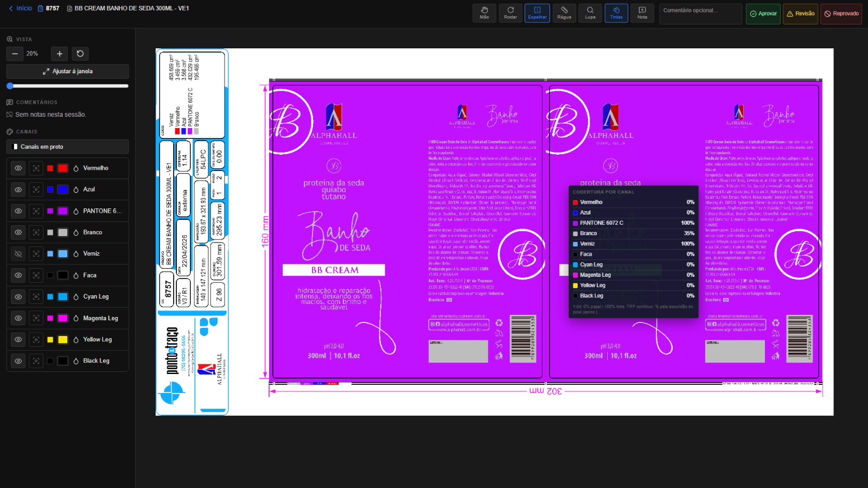Pick the Régua ruler tool
The image size is (868, 488).
(x=564, y=13)
